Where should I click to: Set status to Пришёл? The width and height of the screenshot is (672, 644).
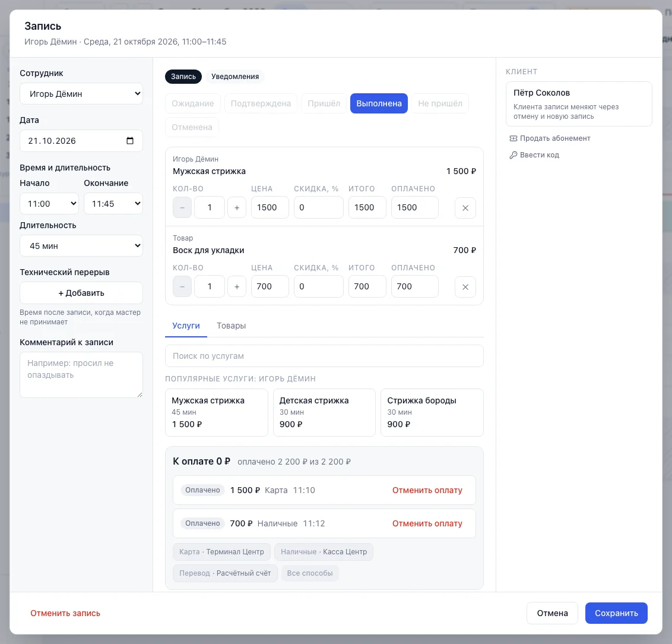coord(324,103)
